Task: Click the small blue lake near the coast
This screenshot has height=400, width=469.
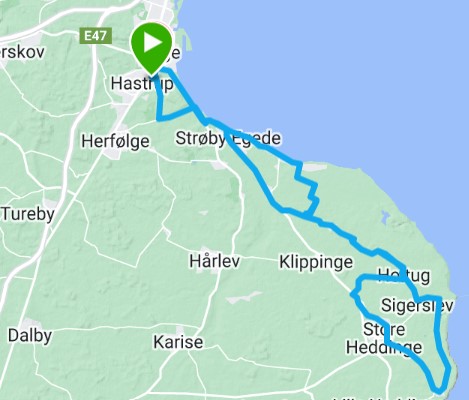Action: [385, 217]
